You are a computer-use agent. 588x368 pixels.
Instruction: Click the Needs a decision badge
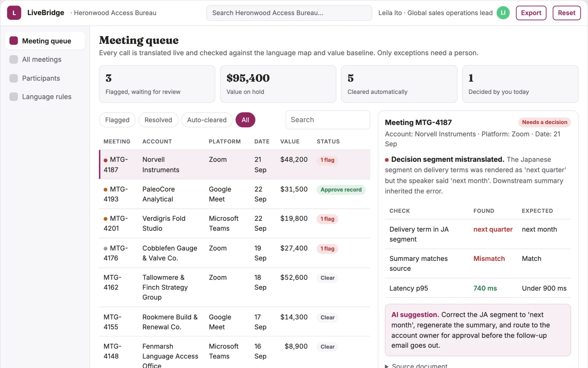pos(545,122)
